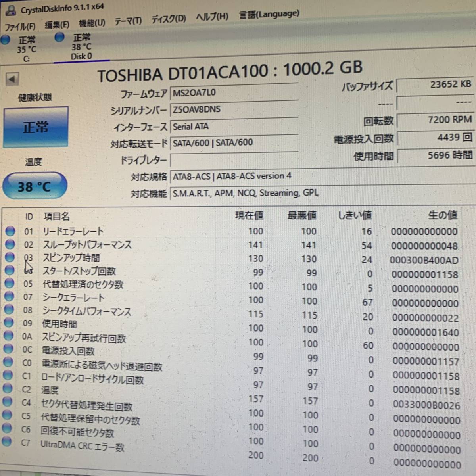
Task: Click the status dot for スピンアップ再試行回数
Action: 9,336
